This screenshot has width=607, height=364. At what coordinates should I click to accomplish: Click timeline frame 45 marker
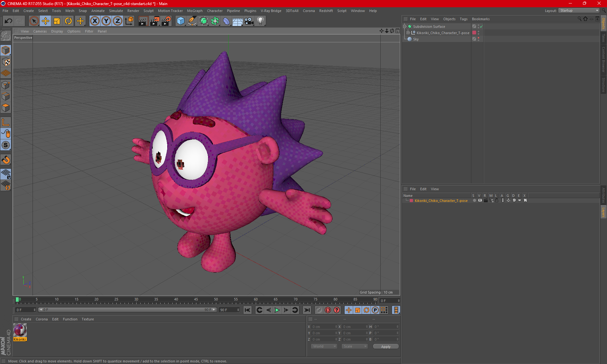click(196, 299)
